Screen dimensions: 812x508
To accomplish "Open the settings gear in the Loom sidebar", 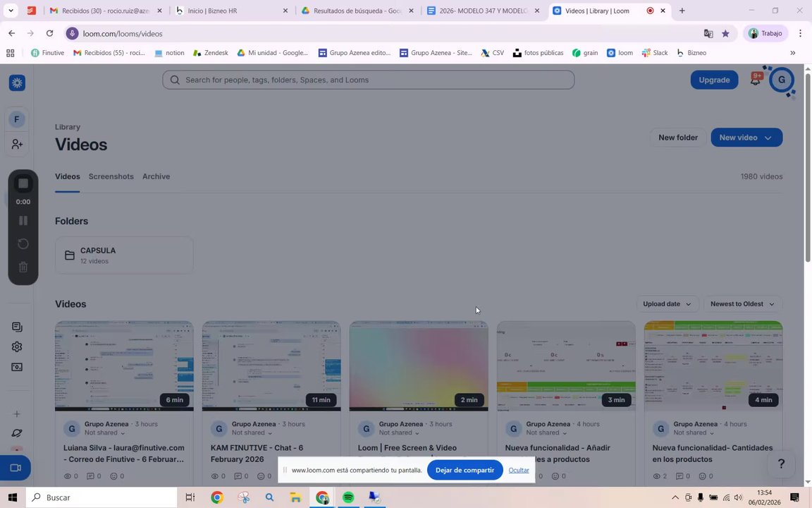I will [x=17, y=347].
